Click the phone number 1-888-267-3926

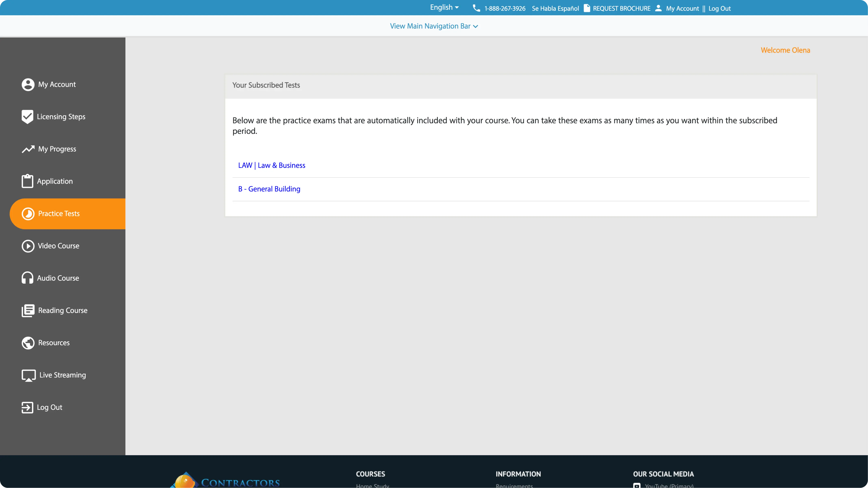[x=504, y=9]
